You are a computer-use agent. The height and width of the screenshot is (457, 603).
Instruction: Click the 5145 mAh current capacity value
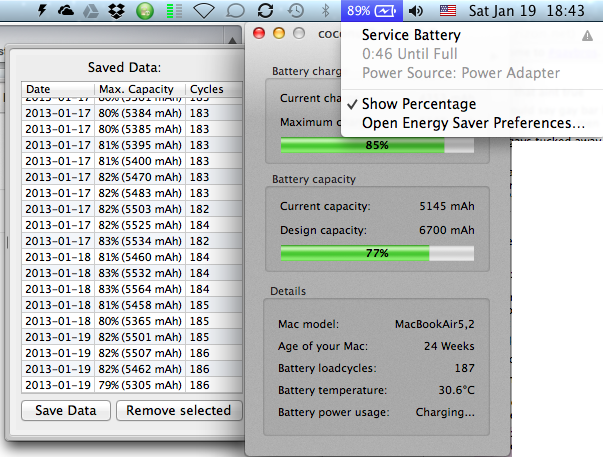447,206
